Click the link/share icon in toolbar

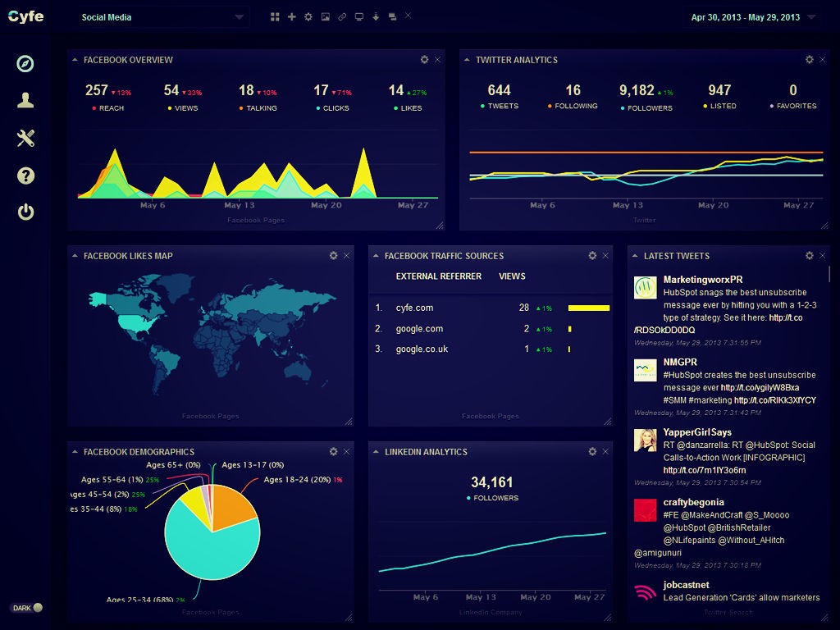tap(342, 17)
